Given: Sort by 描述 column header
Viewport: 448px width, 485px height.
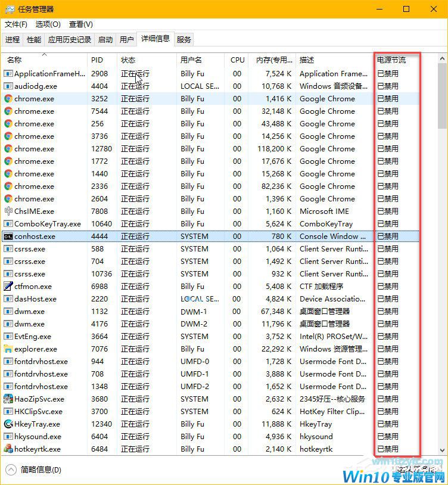Looking at the screenshot, I should click(335, 60).
